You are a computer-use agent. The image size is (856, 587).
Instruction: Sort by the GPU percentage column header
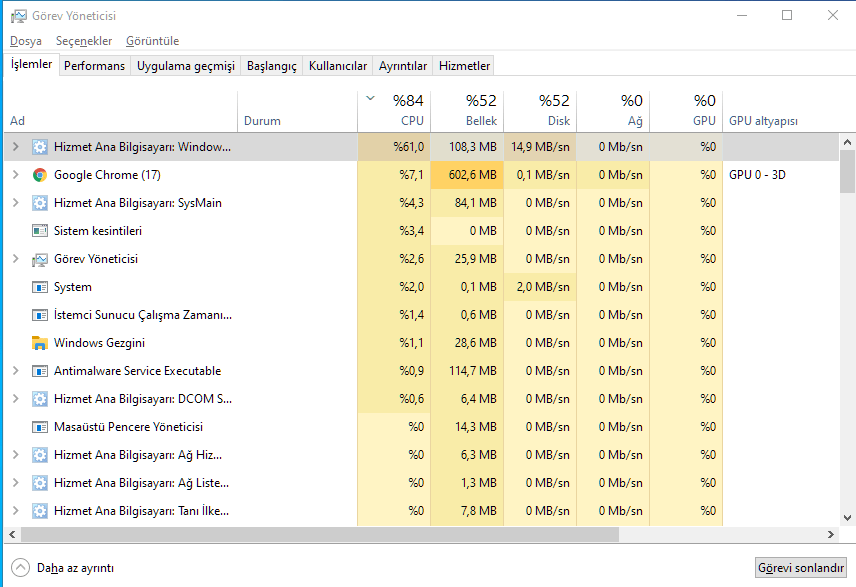686,111
